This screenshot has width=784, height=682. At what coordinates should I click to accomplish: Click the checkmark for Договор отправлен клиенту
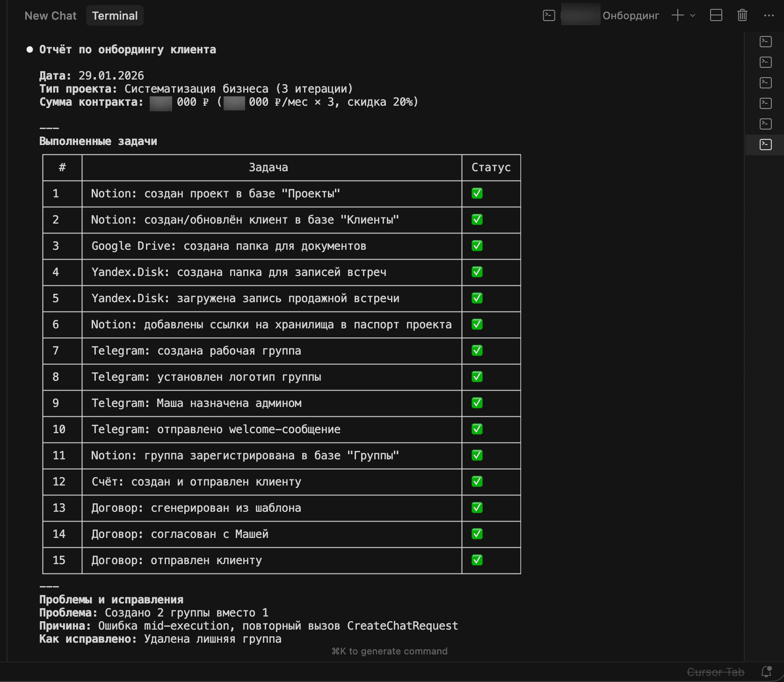(x=477, y=560)
